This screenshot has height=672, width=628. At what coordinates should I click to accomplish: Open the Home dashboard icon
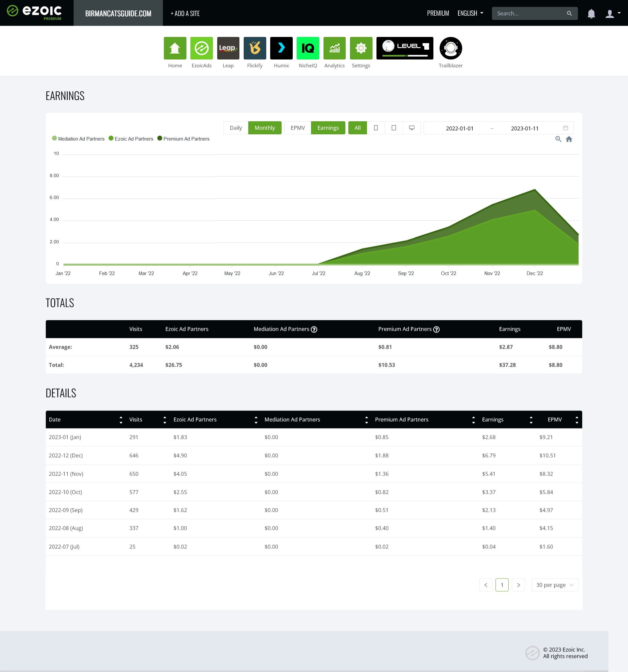click(x=175, y=48)
